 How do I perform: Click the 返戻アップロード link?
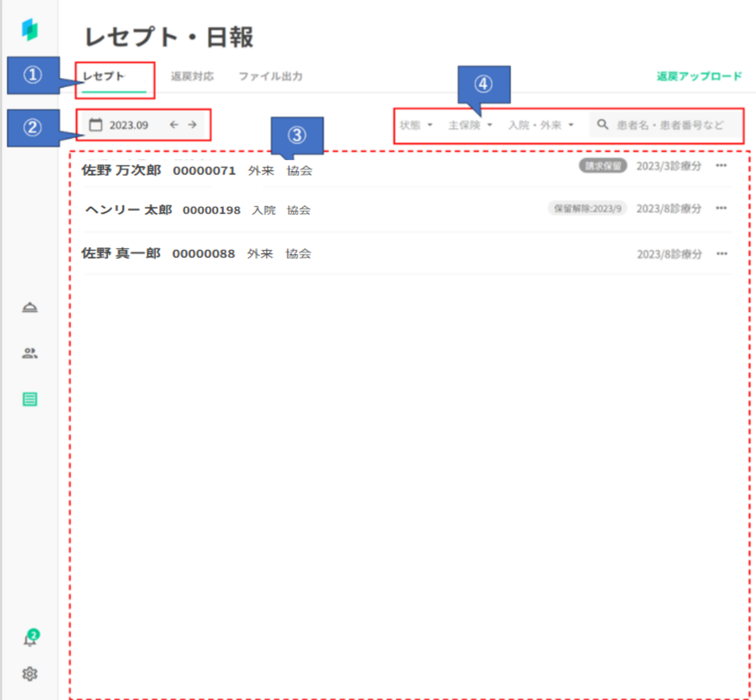click(x=699, y=76)
